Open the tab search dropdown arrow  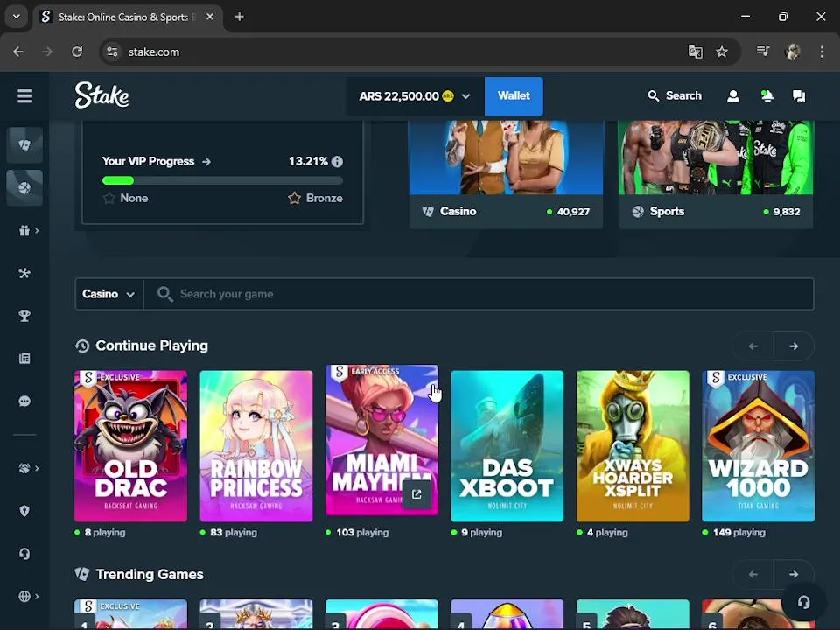[x=17, y=17]
